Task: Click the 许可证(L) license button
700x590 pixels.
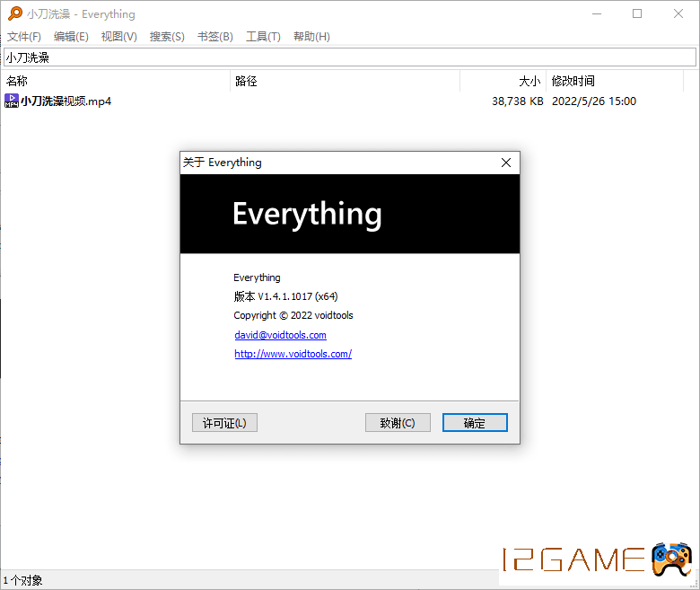Action: 224,423
